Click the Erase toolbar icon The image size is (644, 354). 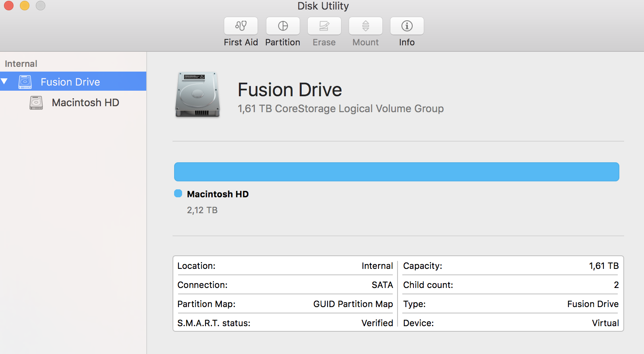pyautogui.click(x=324, y=26)
